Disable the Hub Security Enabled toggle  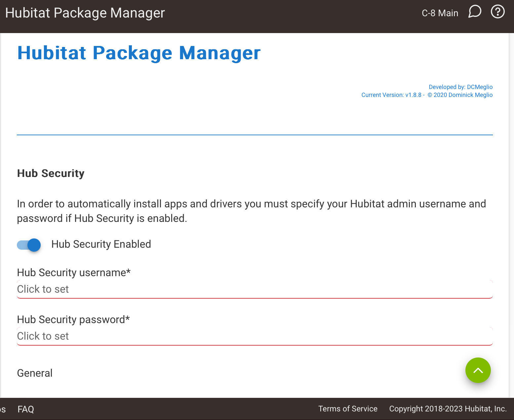tap(29, 245)
